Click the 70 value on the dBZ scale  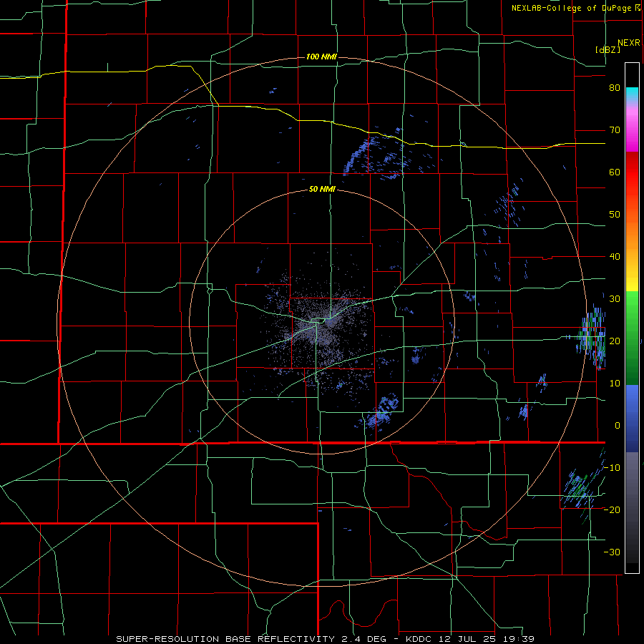[615, 130]
